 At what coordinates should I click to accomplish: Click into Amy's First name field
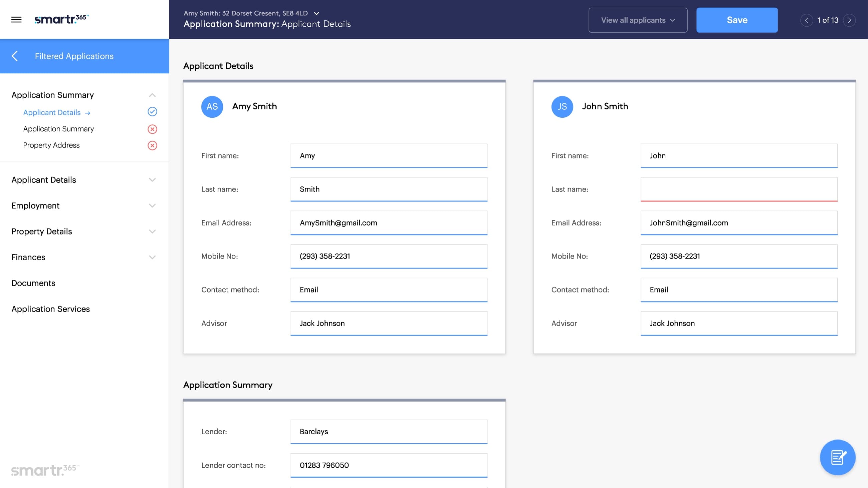pyautogui.click(x=389, y=155)
